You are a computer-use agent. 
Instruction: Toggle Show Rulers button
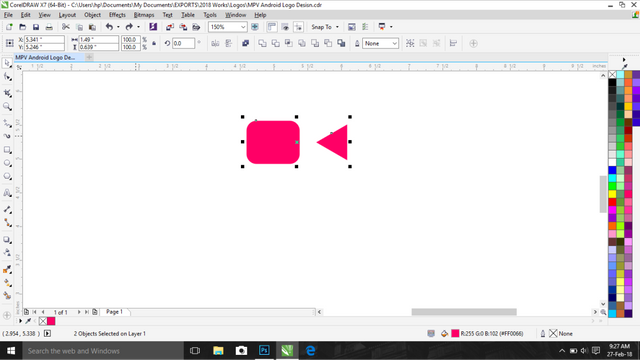click(272, 27)
